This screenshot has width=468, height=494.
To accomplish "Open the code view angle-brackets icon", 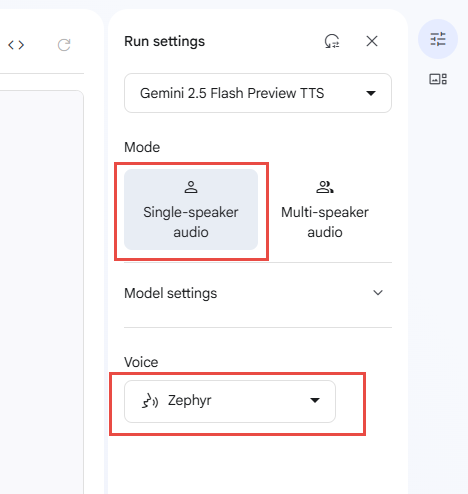I will [x=16, y=45].
